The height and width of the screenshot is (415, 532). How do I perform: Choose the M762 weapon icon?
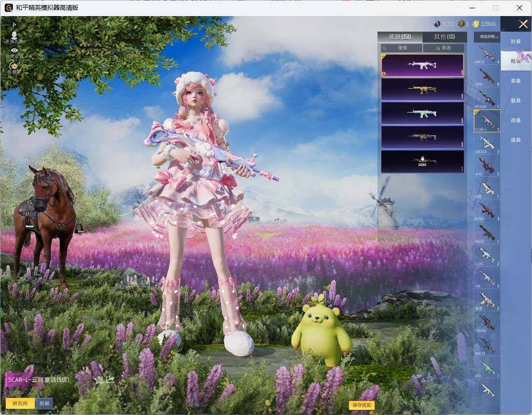point(487,211)
